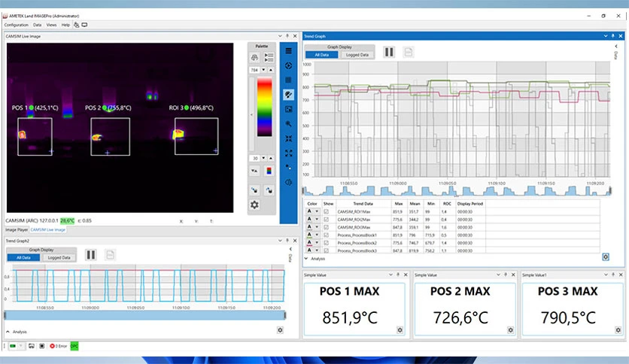This screenshot has height=364, width=629.
Task: Click the users icon in menu bar
Action: point(76,25)
